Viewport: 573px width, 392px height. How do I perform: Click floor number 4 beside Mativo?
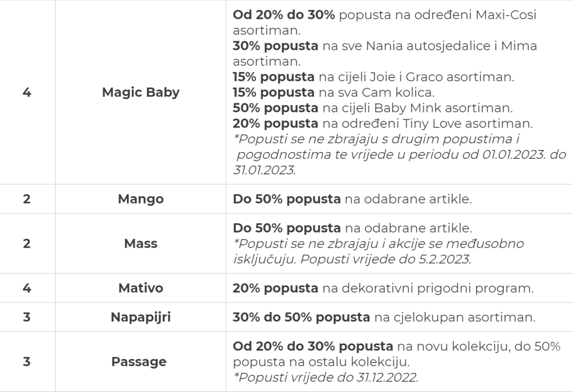(27, 288)
